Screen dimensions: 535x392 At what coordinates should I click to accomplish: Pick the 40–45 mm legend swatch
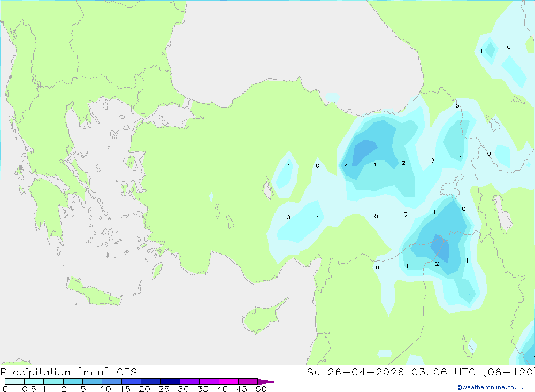pyautogui.click(x=228, y=381)
